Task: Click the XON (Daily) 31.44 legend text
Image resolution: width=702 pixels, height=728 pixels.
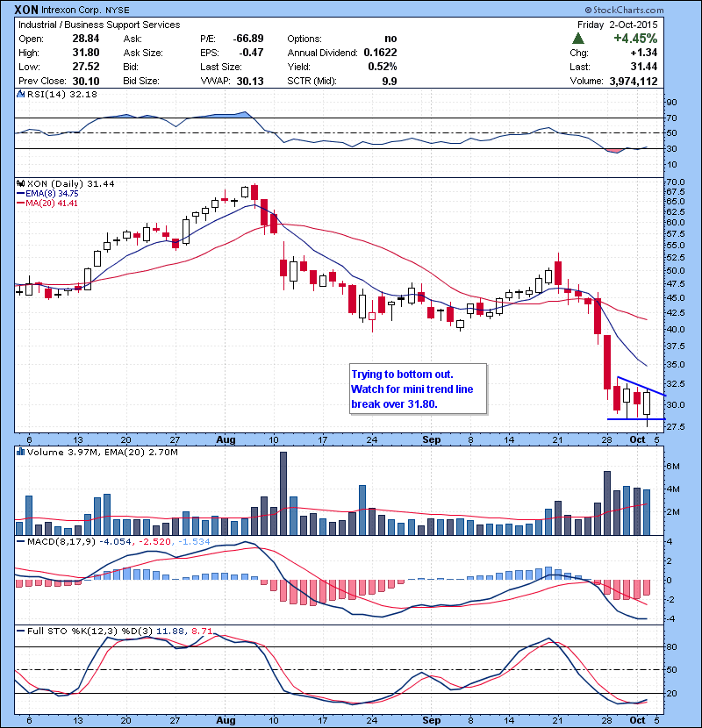Action: (x=70, y=184)
